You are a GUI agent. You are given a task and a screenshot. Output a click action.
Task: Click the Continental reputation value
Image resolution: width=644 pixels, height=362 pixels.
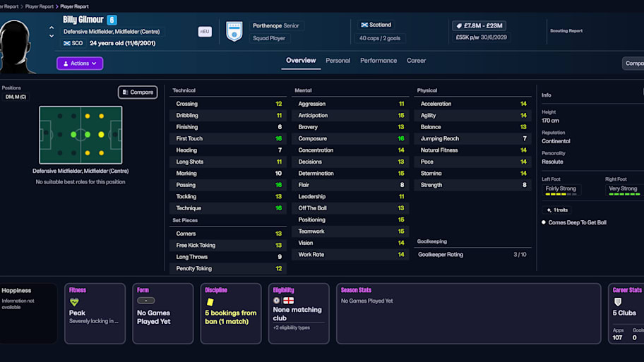point(556,141)
